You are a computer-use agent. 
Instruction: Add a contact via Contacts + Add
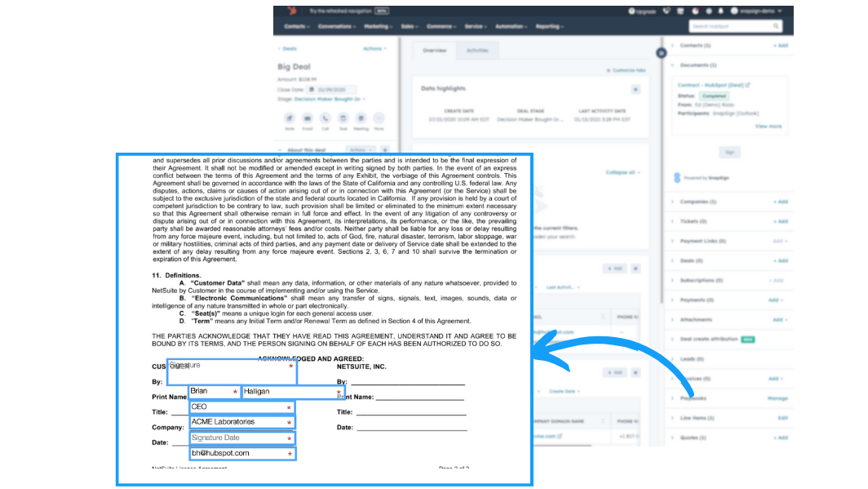(x=781, y=46)
